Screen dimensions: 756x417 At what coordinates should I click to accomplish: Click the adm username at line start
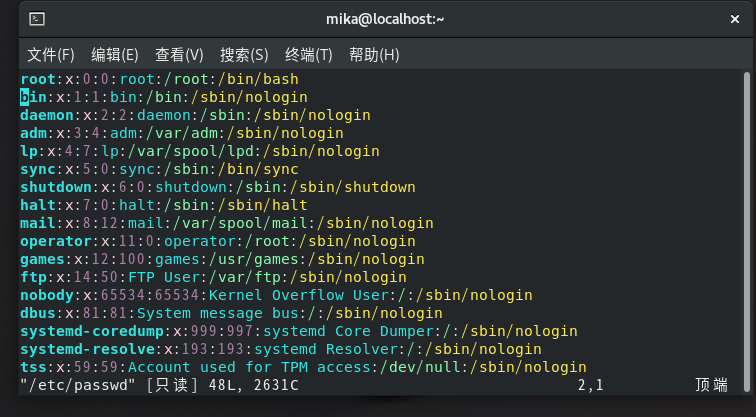(x=34, y=133)
